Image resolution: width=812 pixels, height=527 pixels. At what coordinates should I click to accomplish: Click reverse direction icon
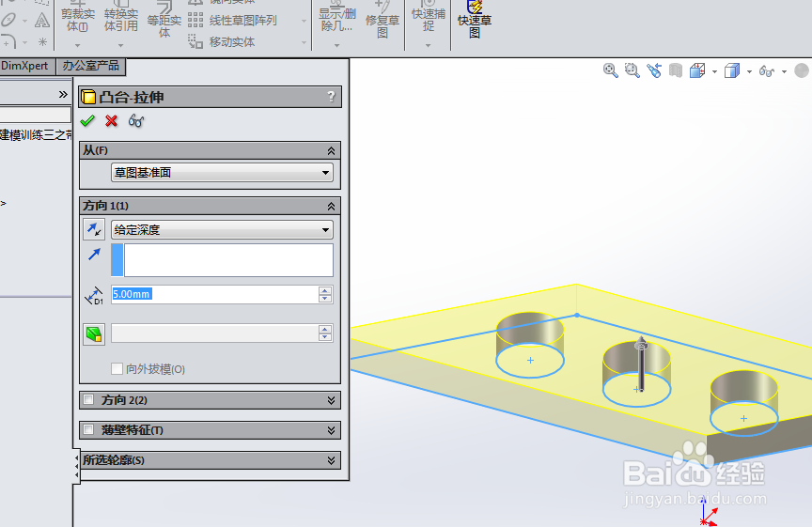click(94, 229)
